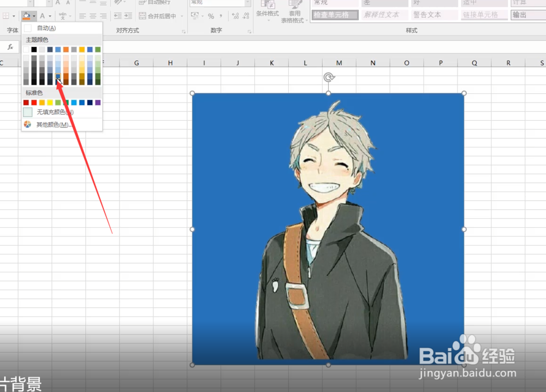Expand the fill color dropdown arrow
Viewport: 546px width, 392px height.
pos(34,16)
